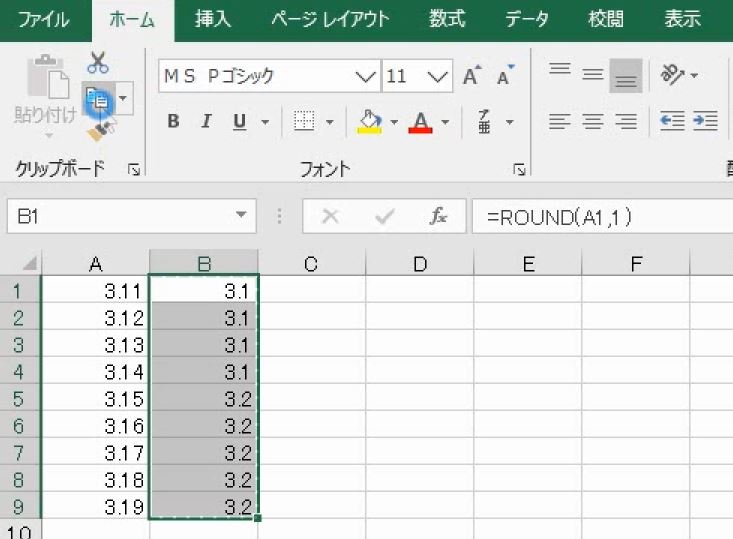
Task: Click cell A6 containing 3.16
Action: pos(96,425)
